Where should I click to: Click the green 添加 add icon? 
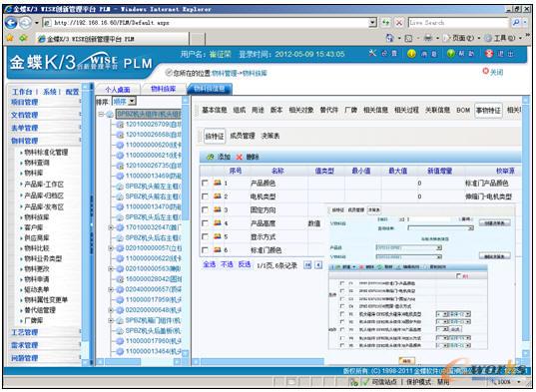[211, 157]
